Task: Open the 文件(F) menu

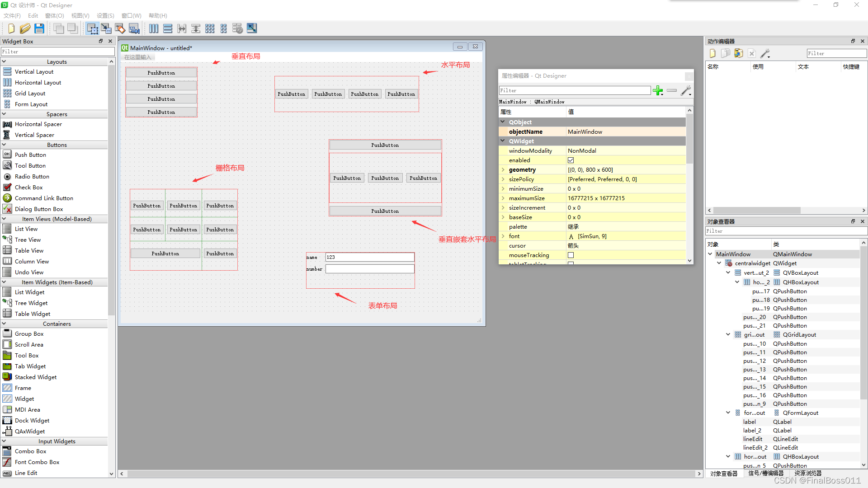Action: point(12,15)
